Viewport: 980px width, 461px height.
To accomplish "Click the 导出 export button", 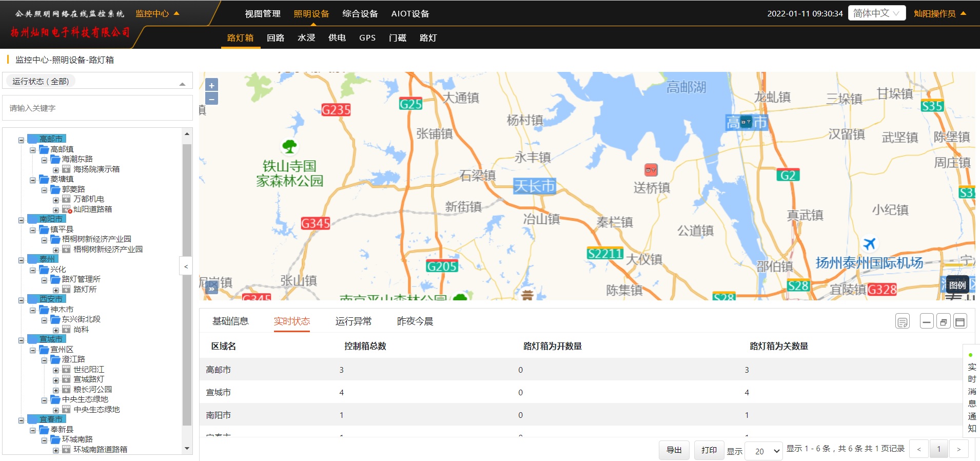I will 674,450.
